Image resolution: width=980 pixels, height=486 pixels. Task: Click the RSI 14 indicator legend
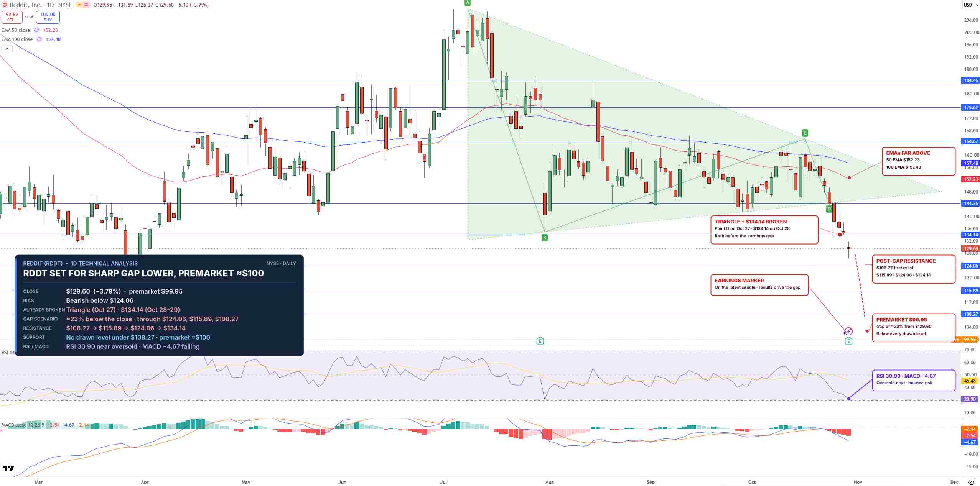tap(8, 352)
